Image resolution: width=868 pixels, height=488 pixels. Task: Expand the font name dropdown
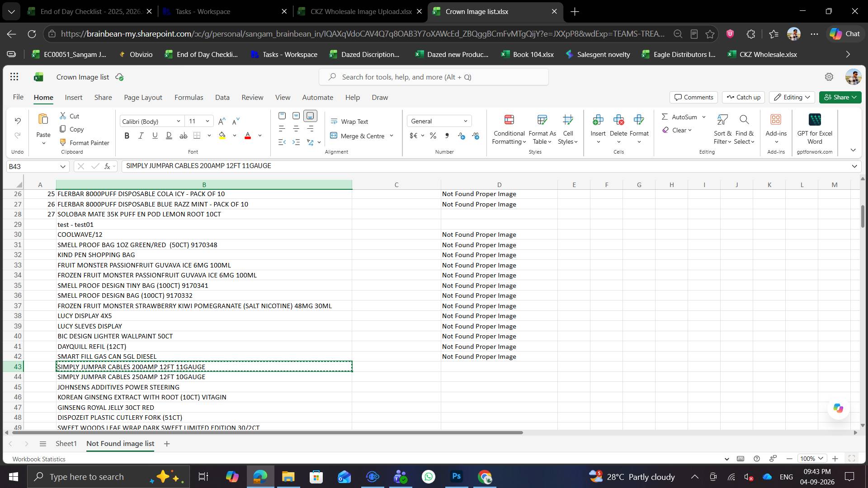coord(179,121)
